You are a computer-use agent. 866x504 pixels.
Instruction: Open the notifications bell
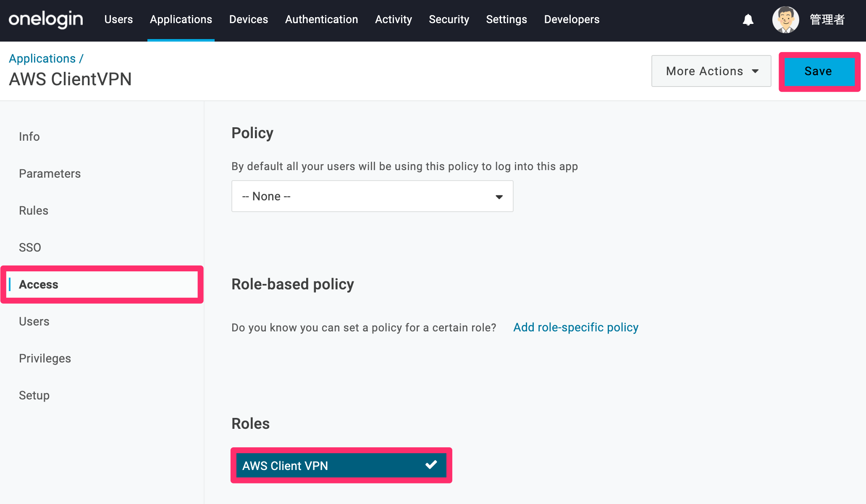coord(748,20)
